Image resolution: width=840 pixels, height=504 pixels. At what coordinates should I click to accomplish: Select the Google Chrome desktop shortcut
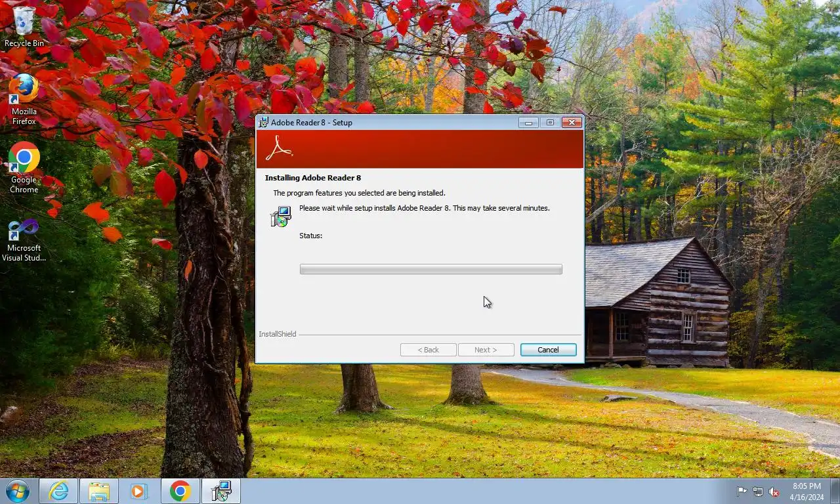pos(24,168)
